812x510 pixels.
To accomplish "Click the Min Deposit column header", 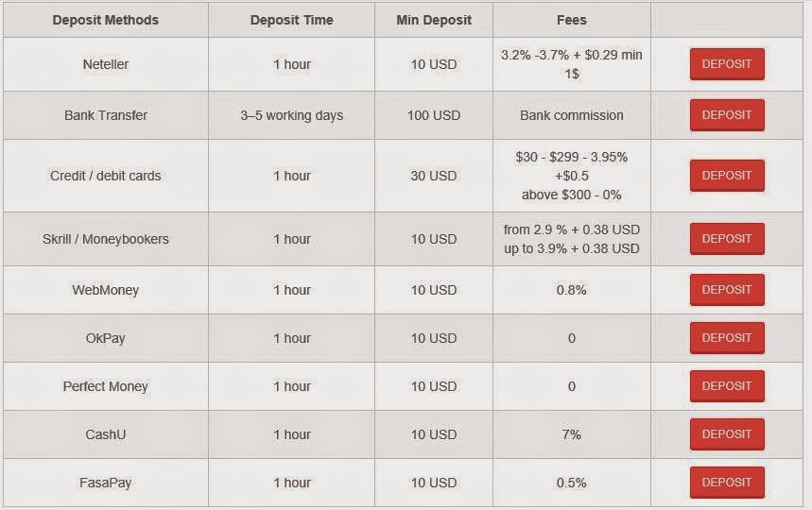I will [434, 20].
